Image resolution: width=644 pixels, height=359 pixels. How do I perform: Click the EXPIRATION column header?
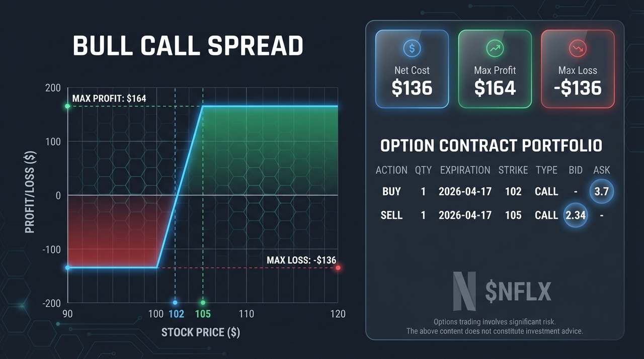coord(465,170)
